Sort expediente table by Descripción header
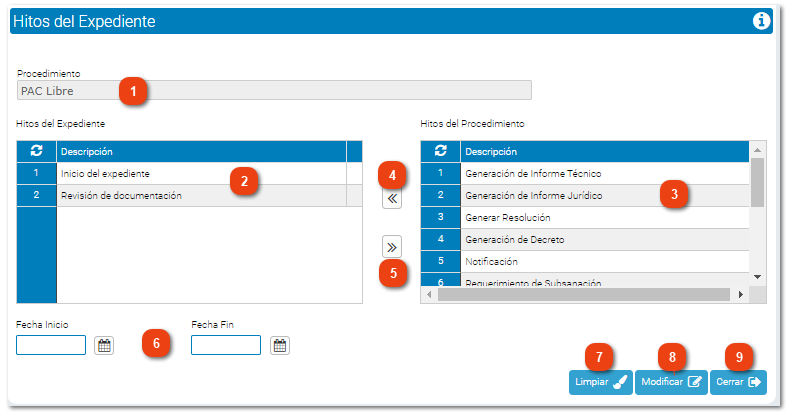This screenshot has width=789, height=415. (x=201, y=151)
